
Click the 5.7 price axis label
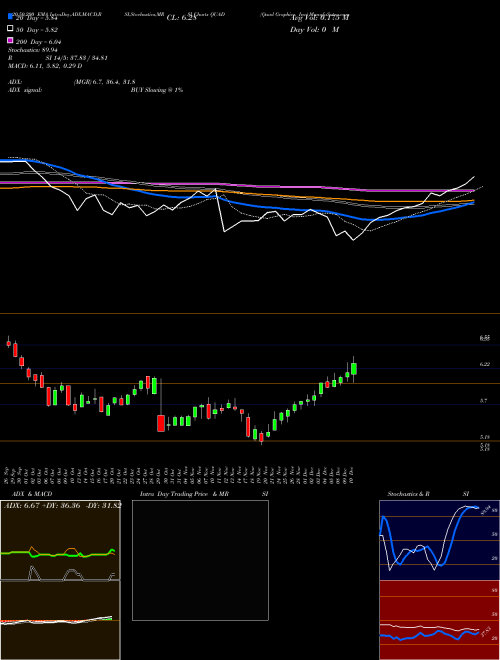pos(484,401)
